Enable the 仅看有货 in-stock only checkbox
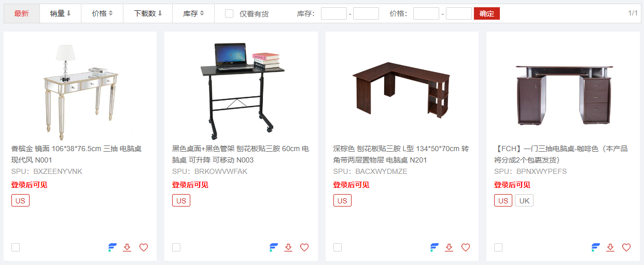This screenshot has width=644, height=265. coord(229,13)
